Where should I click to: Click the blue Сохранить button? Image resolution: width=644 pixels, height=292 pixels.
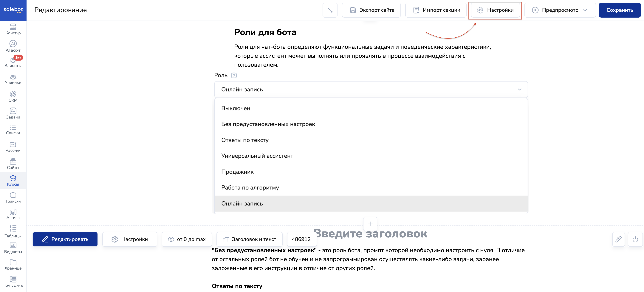(620, 10)
